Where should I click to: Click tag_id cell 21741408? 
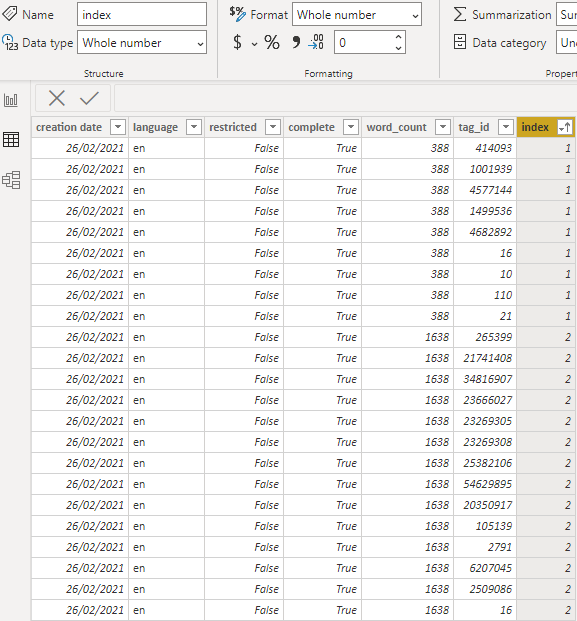pyautogui.click(x=485, y=358)
